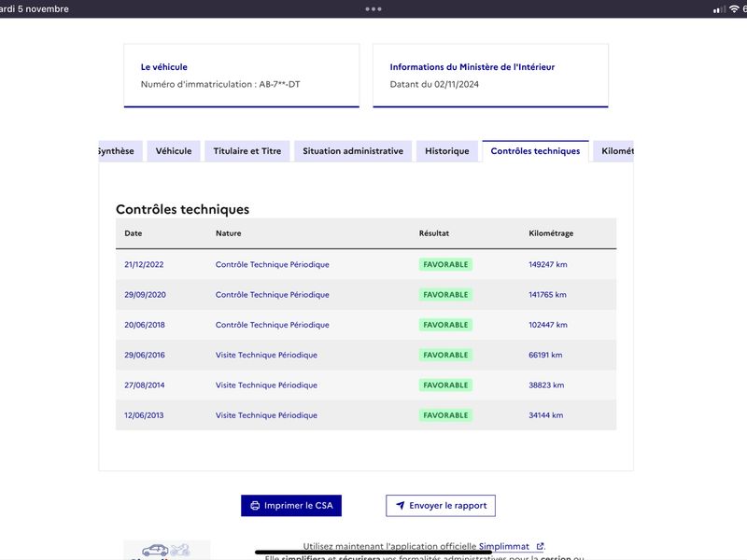The height and width of the screenshot is (560, 747).
Task: Click the 141765 km mileage value
Action: pyautogui.click(x=547, y=295)
